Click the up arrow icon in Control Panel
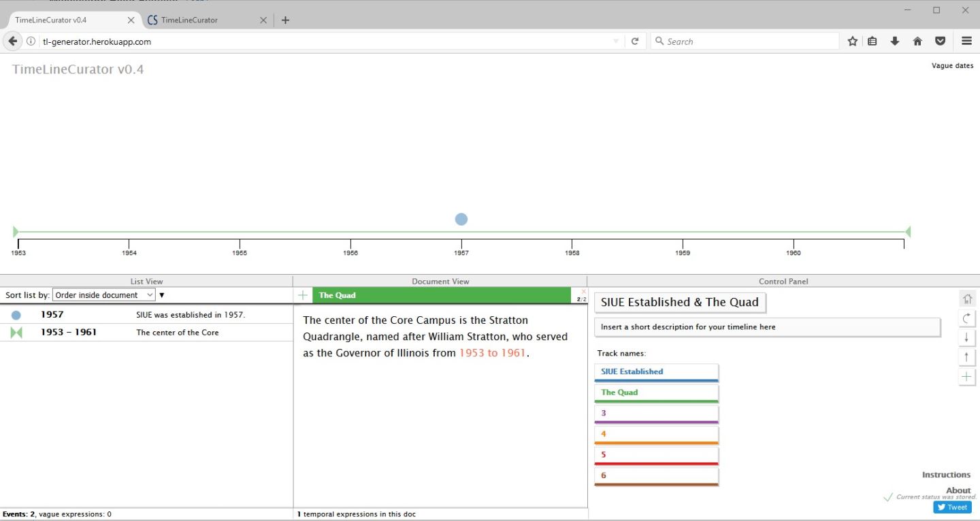This screenshot has width=980, height=521. click(967, 357)
